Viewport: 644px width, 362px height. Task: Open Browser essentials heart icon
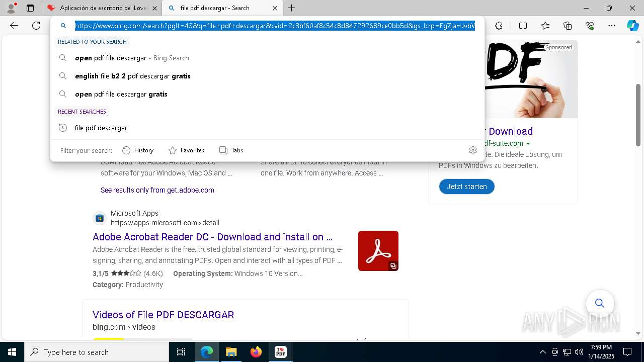pyautogui.click(x=590, y=26)
